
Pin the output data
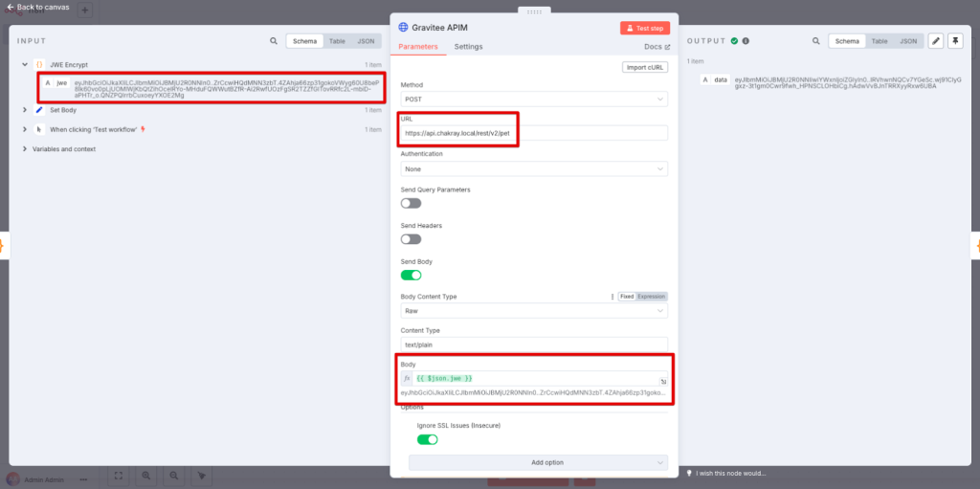956,41
